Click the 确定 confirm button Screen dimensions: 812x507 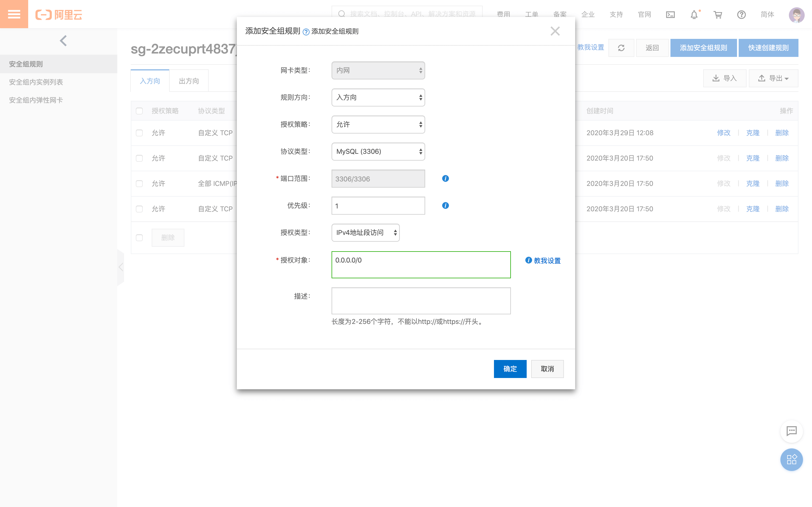coord(510,369)
